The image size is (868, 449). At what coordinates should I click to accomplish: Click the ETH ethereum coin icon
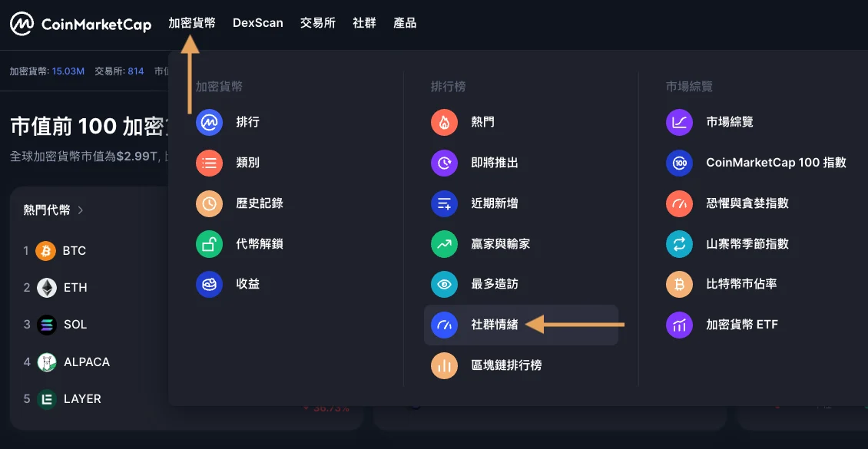click(46, 288)
